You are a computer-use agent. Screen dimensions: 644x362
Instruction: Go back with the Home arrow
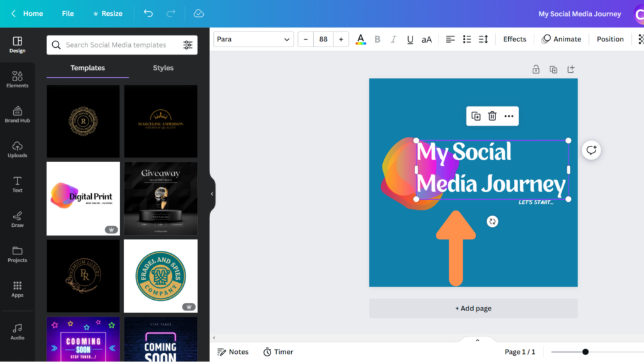point(27,14)
